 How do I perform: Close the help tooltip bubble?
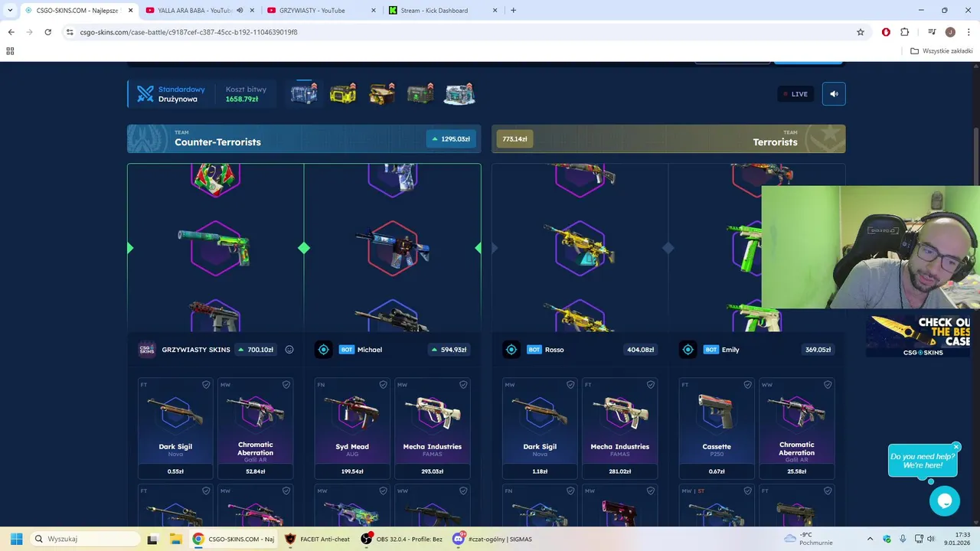956,447
